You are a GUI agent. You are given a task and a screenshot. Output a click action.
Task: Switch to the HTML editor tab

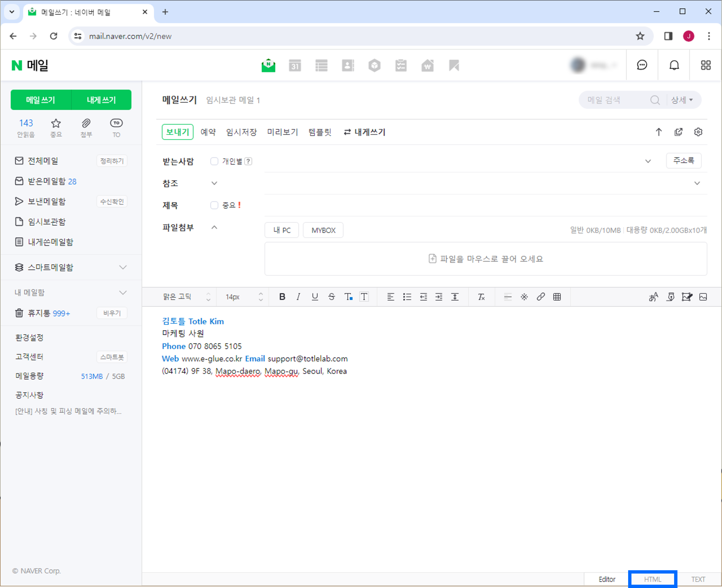pos(652,579)
